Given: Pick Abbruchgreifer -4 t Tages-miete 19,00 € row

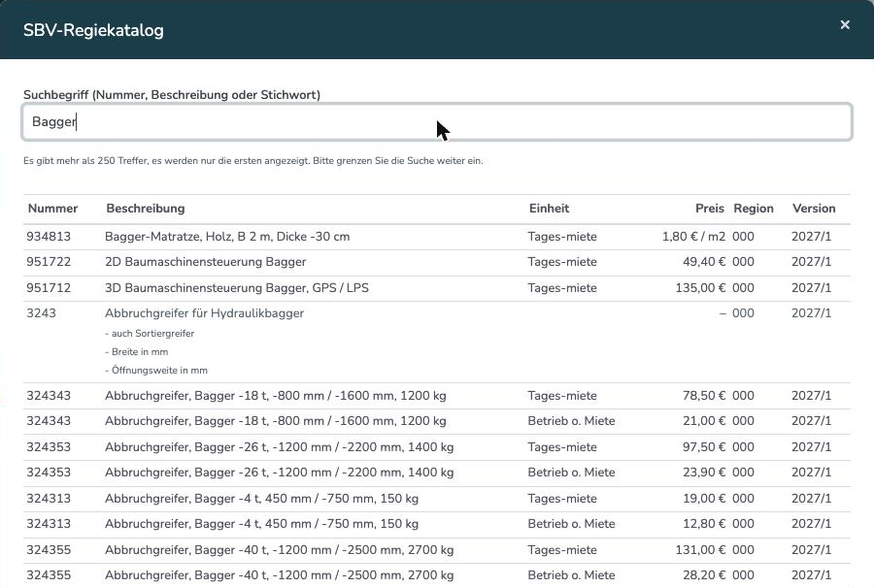Looking at the screenshot, I should tap(437, 499).
